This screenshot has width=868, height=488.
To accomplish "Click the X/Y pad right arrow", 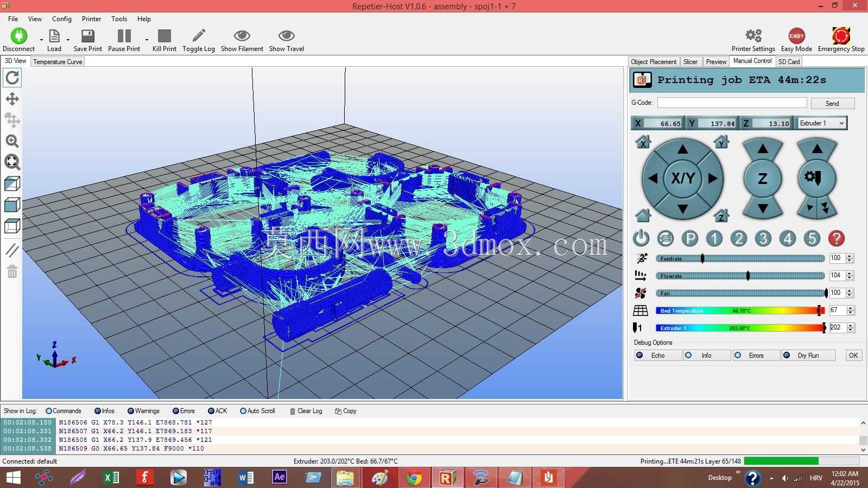I will 713,178.
